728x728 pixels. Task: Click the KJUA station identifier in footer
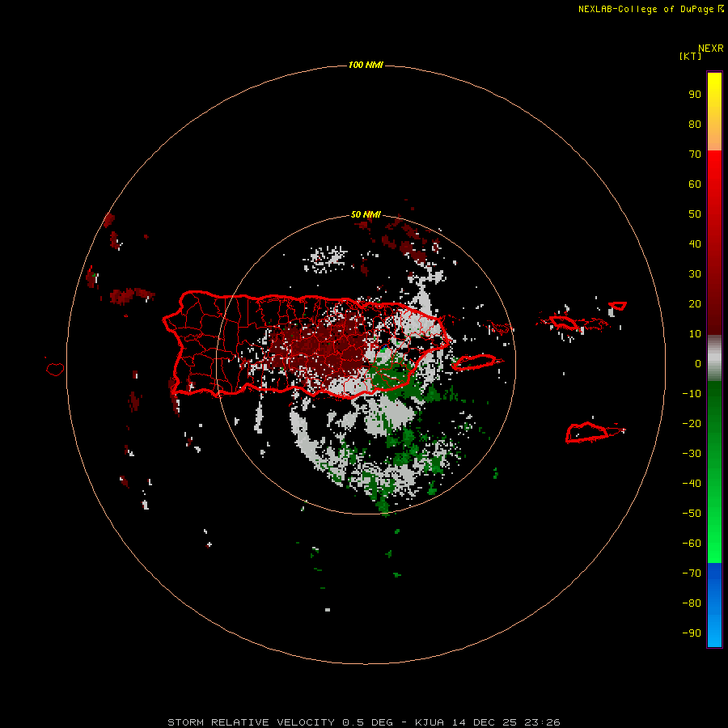click(x=430, y=722)
